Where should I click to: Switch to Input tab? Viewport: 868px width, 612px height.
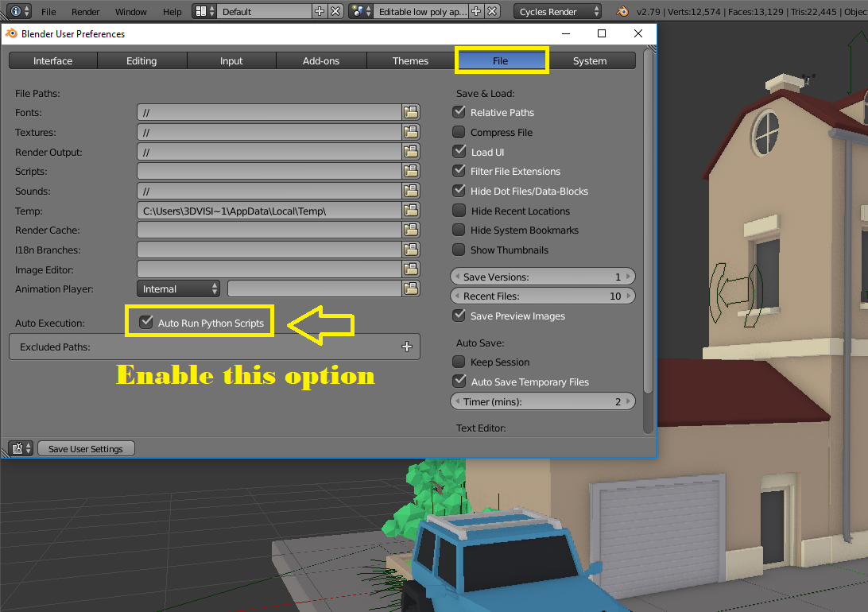(x=231, y=60)
